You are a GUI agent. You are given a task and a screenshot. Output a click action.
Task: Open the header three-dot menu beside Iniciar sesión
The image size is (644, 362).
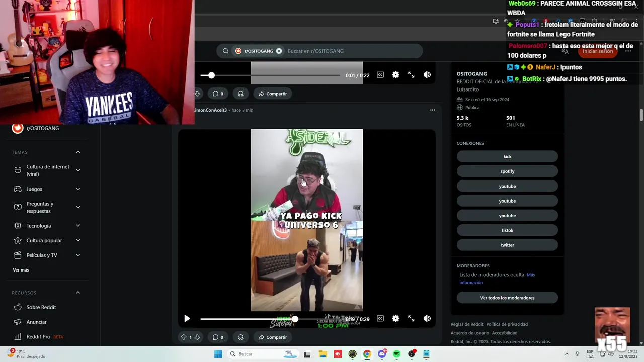click(628, 51)
